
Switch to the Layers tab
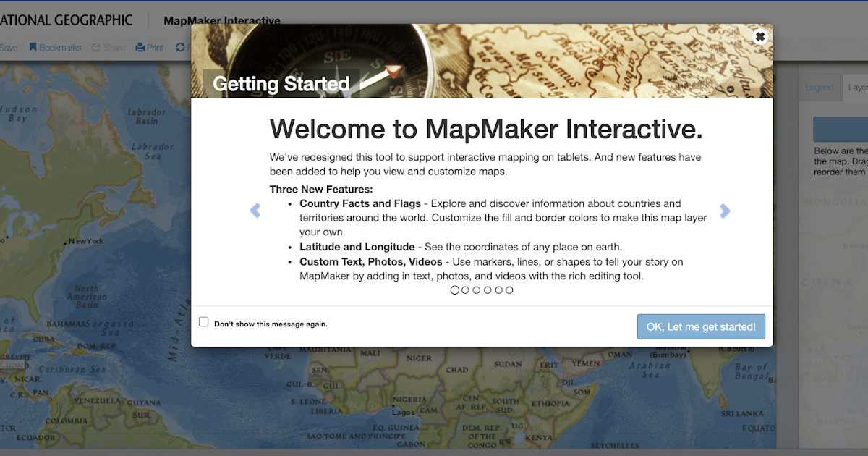(x=858, y=87)
